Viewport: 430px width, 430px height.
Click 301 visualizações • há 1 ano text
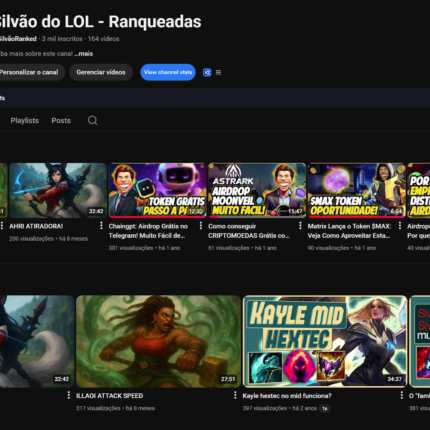(x=144, y=248)
